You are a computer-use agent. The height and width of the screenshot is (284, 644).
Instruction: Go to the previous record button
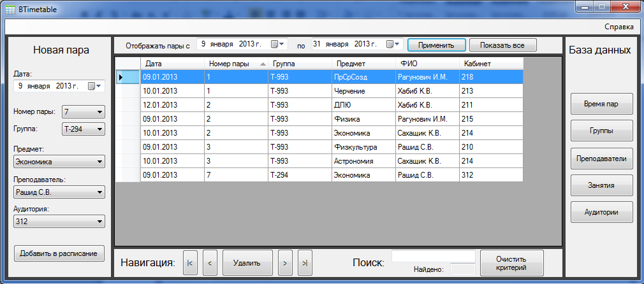(210, 263)
